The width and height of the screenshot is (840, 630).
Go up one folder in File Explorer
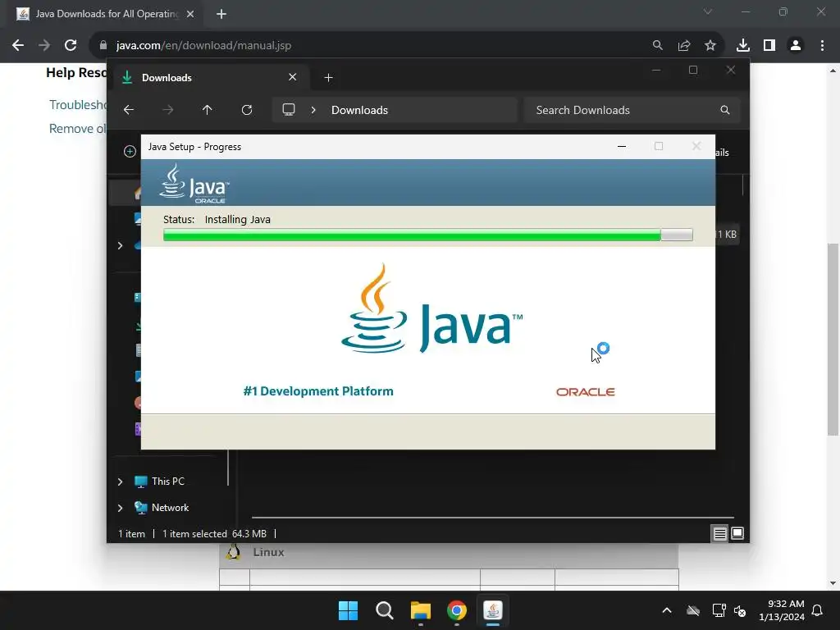coord(208,110)
